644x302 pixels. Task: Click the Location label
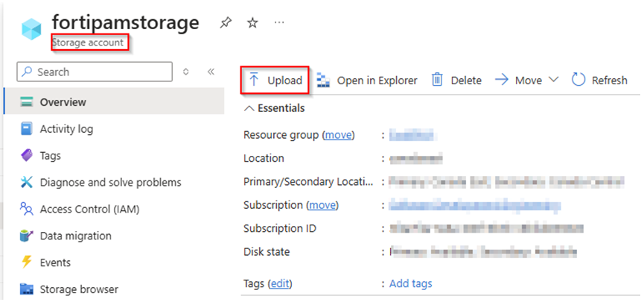[x=264, y=158]
